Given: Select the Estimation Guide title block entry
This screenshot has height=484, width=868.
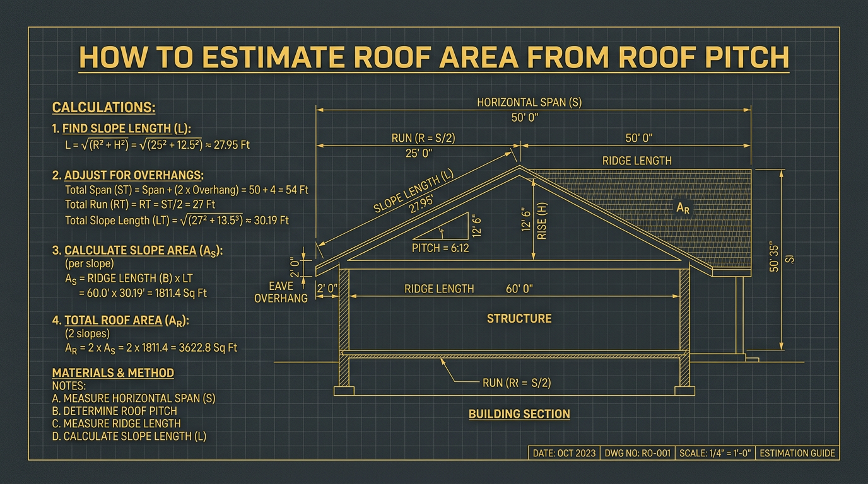Looking at the screenshot, I should [x=797, y=453].
